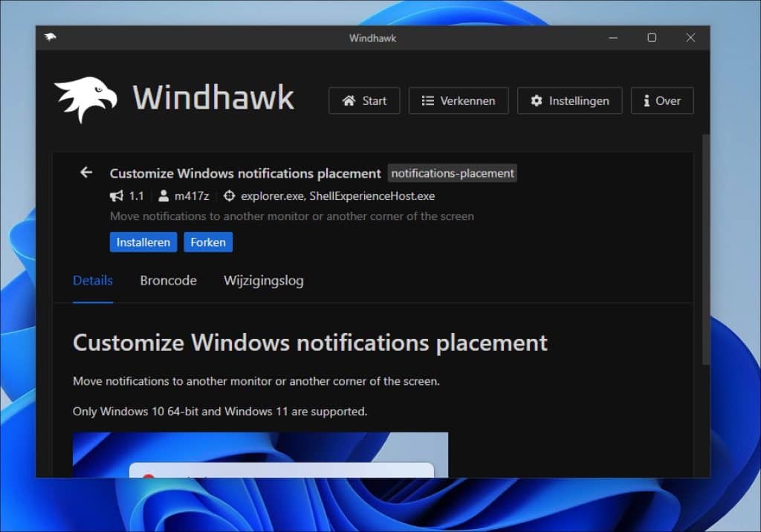Click the large Details heading text

310,343
